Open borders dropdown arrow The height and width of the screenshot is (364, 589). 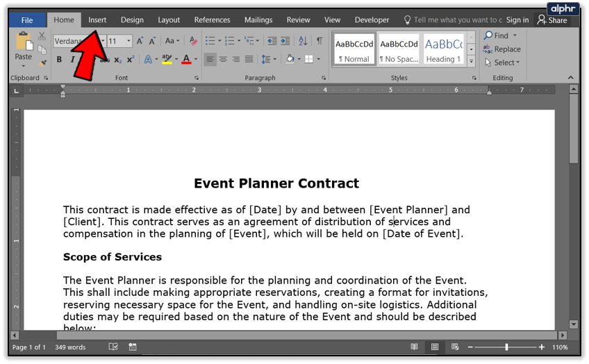pyautogui.click(x=319, y=59)
